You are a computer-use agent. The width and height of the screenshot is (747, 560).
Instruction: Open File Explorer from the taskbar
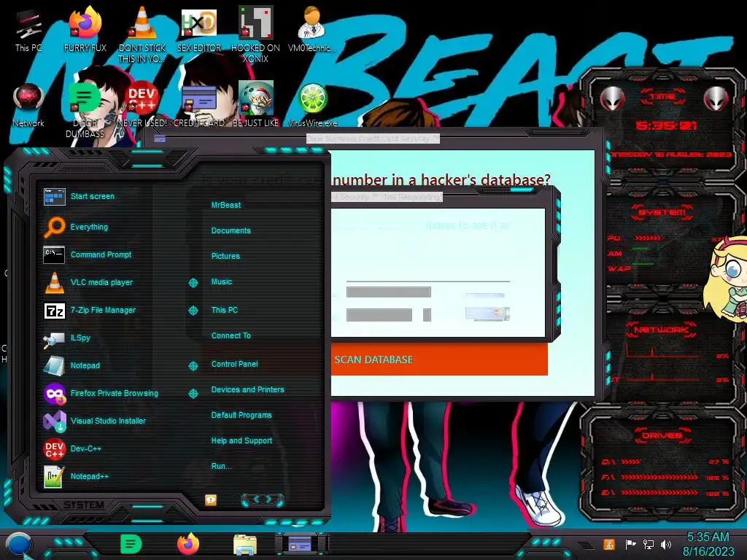(x=245, y=545)
